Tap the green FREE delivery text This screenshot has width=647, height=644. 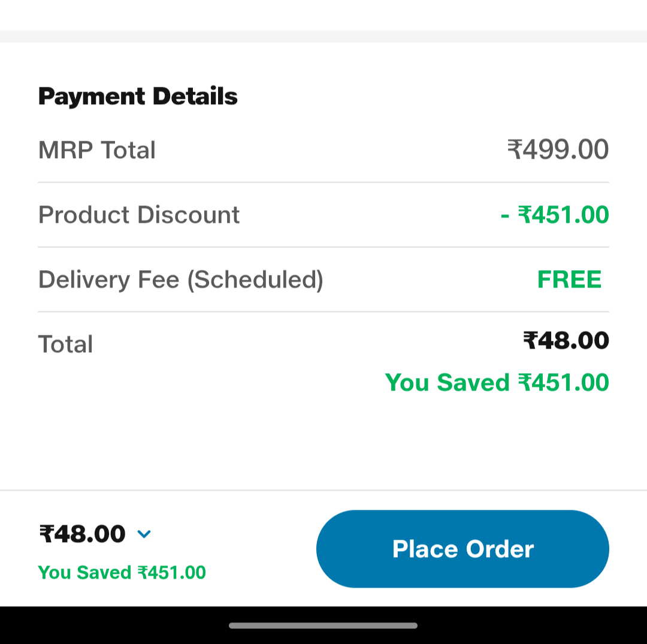(570, 279)
